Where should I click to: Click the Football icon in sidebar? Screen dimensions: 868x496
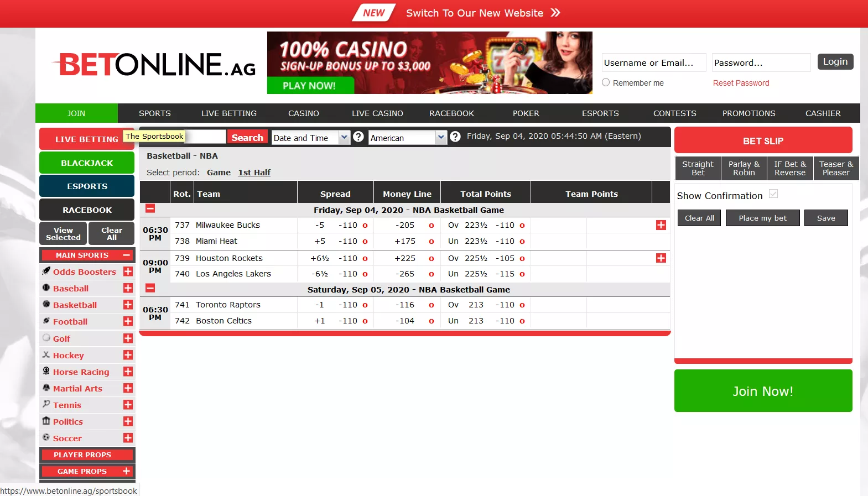tap(46, 321)
